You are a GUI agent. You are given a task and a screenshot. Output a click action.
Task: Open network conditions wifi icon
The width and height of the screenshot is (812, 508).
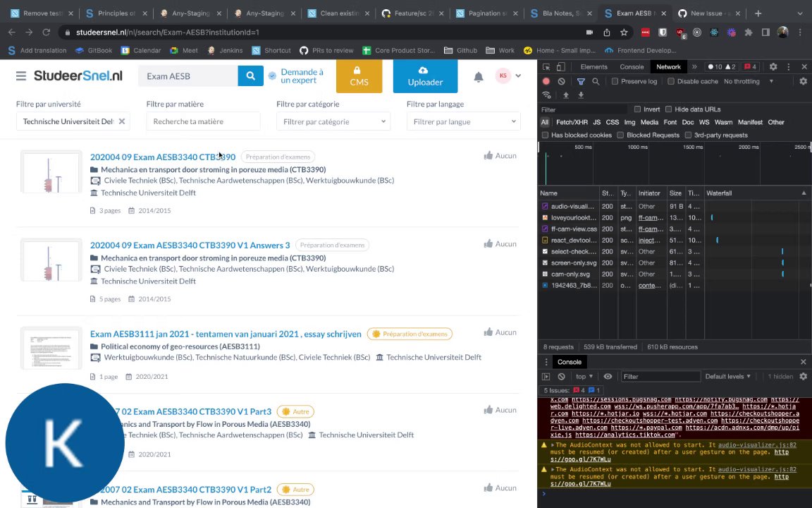tap(546, 95)
